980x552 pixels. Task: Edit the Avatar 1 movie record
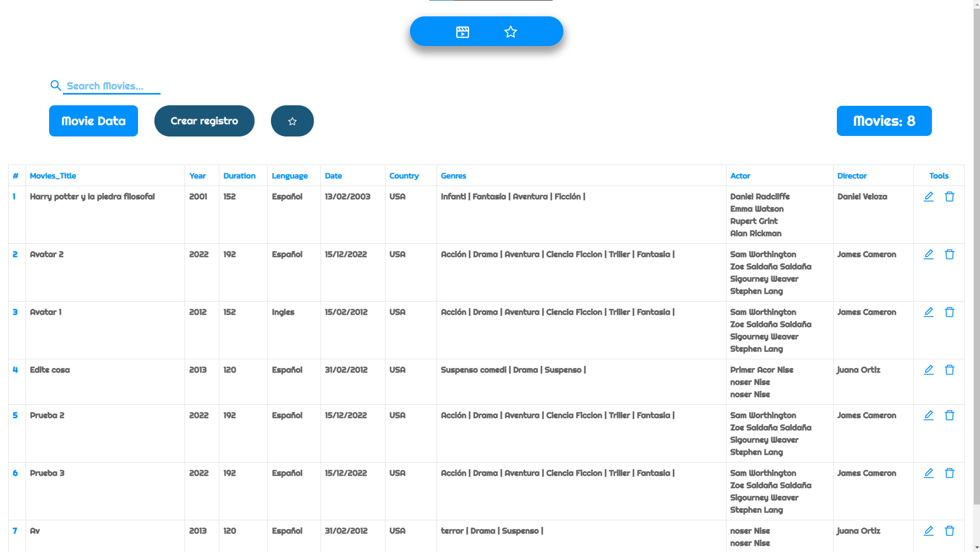click(928, 312)
